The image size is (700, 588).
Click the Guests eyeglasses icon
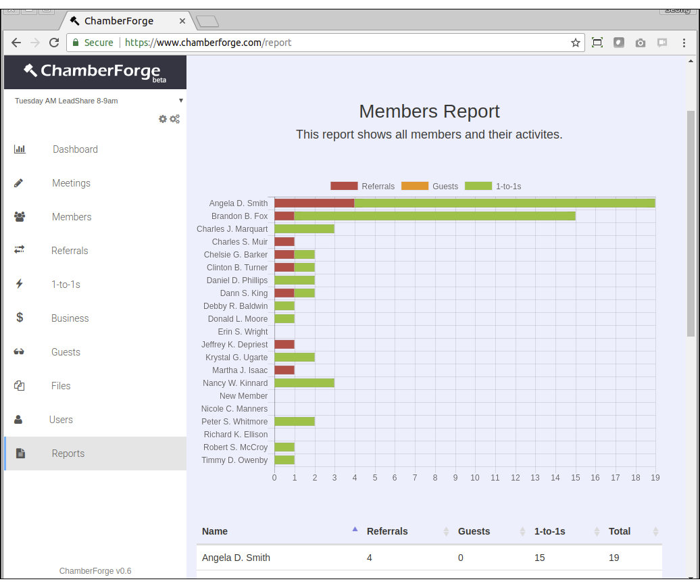[20, 351]
